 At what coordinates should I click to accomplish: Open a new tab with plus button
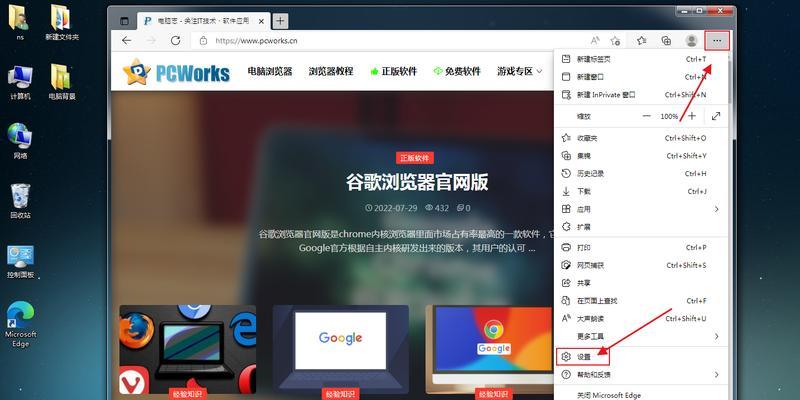click(x=280, y=21)
